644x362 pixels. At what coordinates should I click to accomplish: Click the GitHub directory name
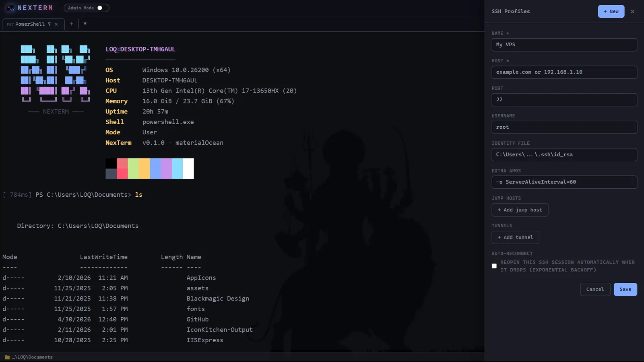click(197, 319)
